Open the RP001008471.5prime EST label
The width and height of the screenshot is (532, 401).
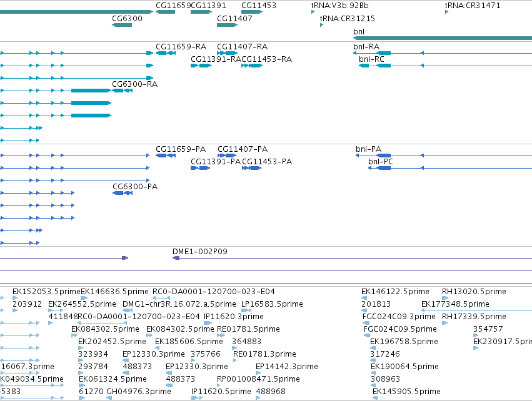(x=259, y=379)
